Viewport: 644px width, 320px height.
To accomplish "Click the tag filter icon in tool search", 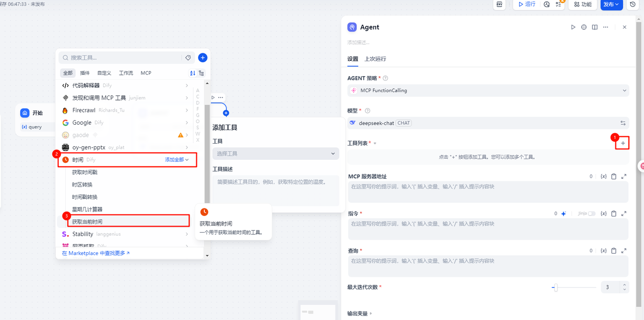I will click(188, 58).
